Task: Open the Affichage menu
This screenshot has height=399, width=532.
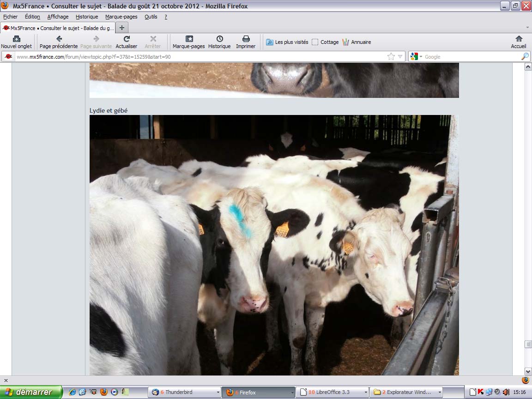Action: [x=58, y=17]
